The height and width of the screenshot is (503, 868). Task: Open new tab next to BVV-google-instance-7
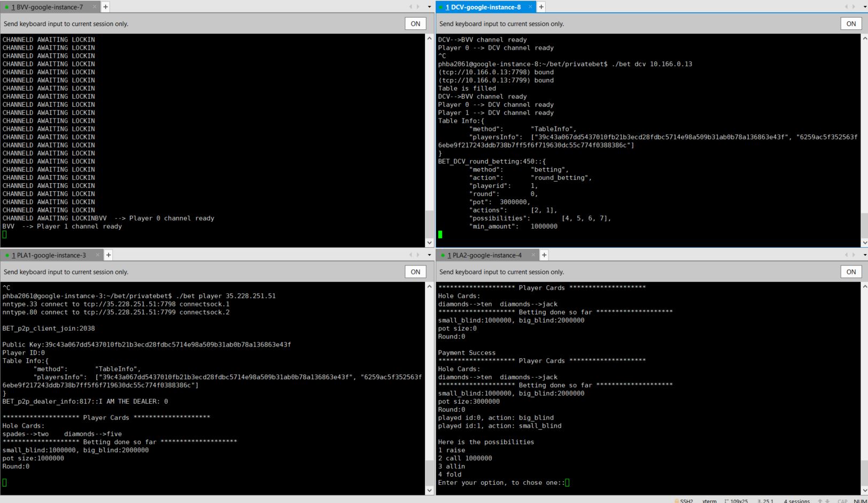point(105,7)
